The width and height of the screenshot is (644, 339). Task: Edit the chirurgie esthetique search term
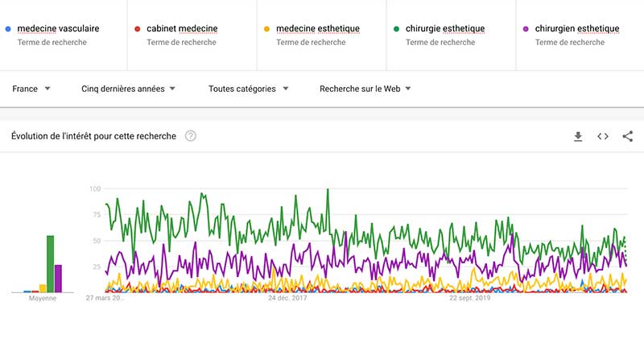(x=445, y=29)
